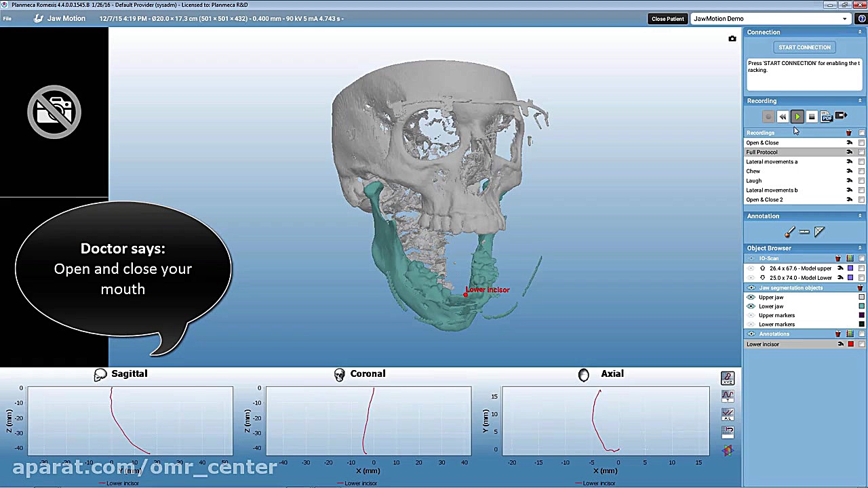
Task: Select the annotation point marker tool
Action: click(x=789, y=232)
